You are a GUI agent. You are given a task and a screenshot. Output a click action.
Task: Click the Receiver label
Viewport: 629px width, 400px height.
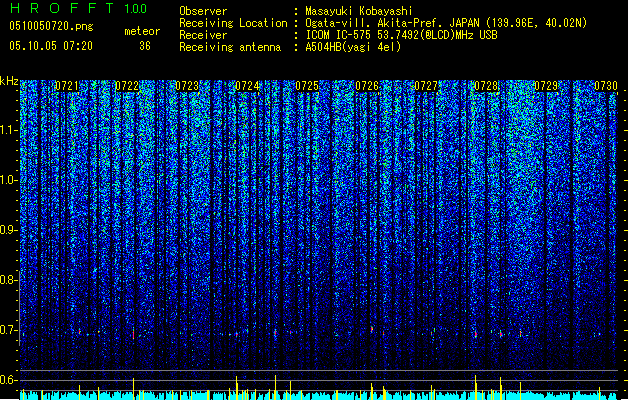(203, 35)
